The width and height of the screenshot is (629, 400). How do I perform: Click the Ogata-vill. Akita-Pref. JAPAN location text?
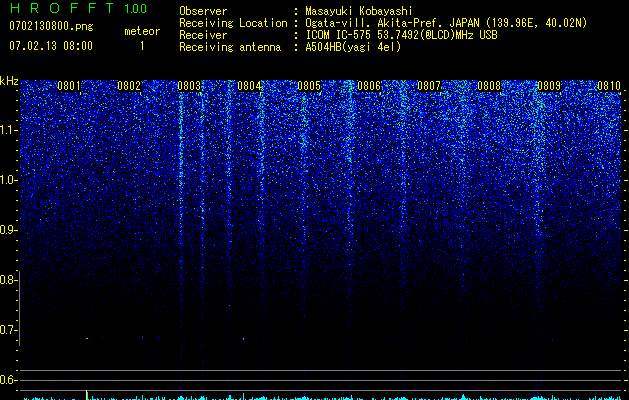click(446, 23)
